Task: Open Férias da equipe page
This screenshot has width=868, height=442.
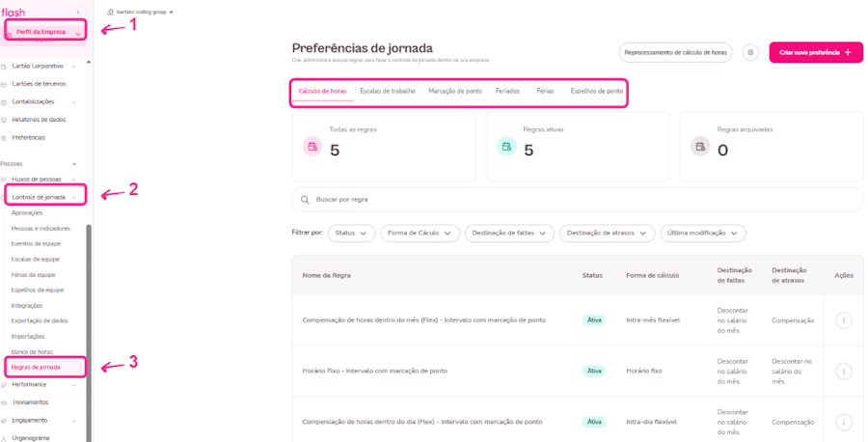Action: tap(33, 275)
